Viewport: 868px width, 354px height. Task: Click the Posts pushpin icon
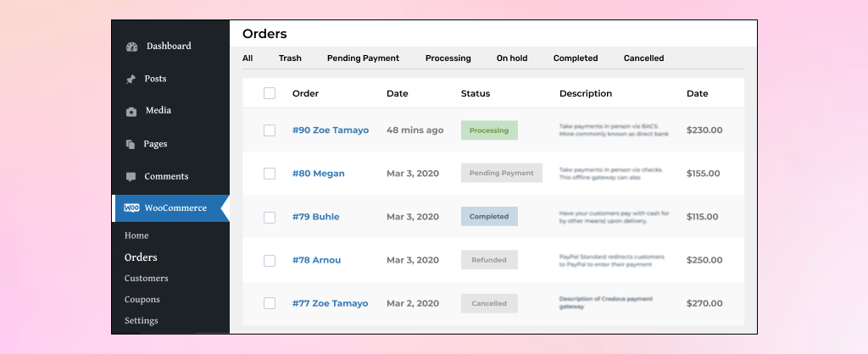click(x=131, y=80)
